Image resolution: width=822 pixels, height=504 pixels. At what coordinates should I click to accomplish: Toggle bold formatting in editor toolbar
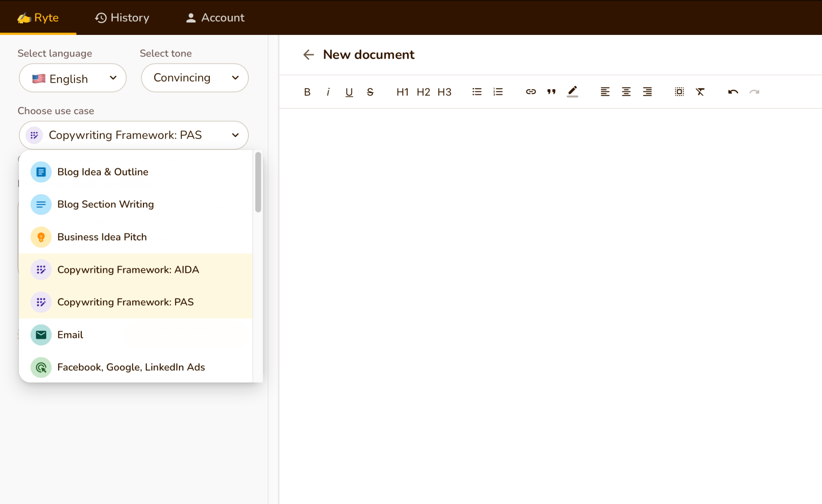[307, 92]
